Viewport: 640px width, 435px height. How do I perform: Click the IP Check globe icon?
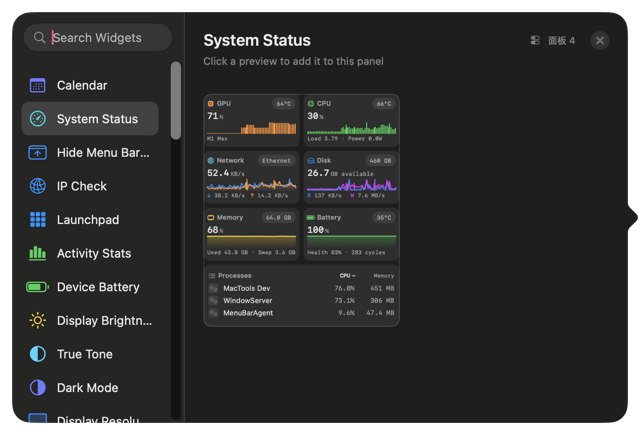tap(38, 186)
